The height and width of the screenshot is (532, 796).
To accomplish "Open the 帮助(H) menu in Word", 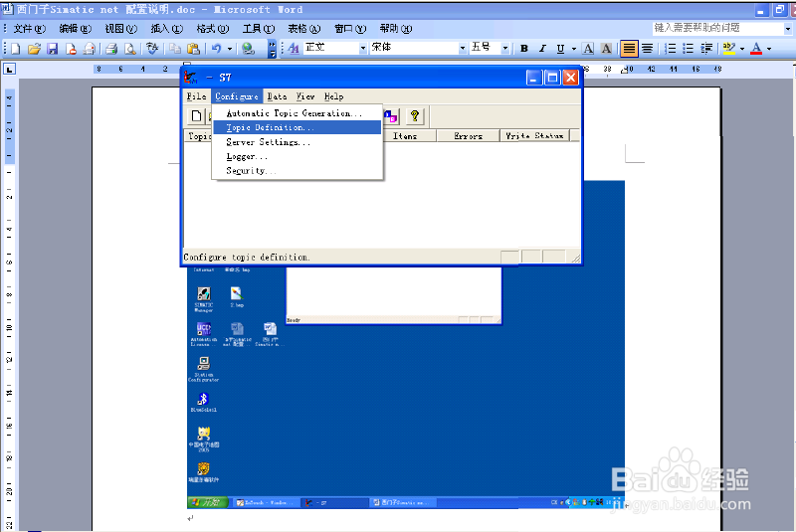I will click(396, 29).
